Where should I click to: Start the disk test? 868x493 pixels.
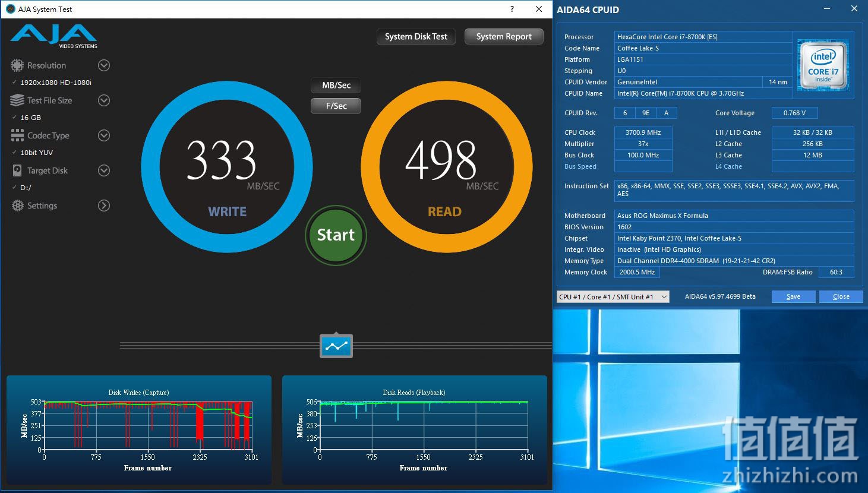click(x=336, y=235)
